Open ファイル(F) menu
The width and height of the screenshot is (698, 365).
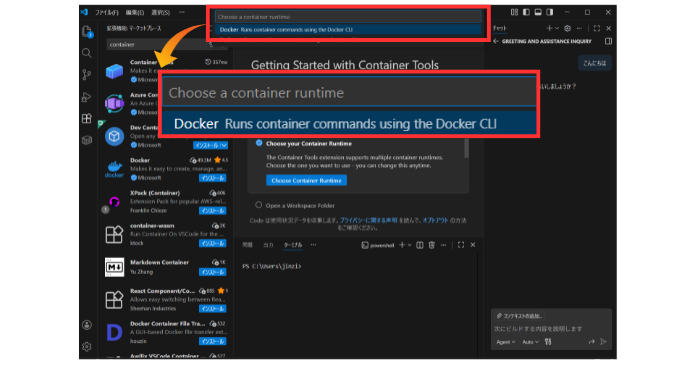point(107,12)
